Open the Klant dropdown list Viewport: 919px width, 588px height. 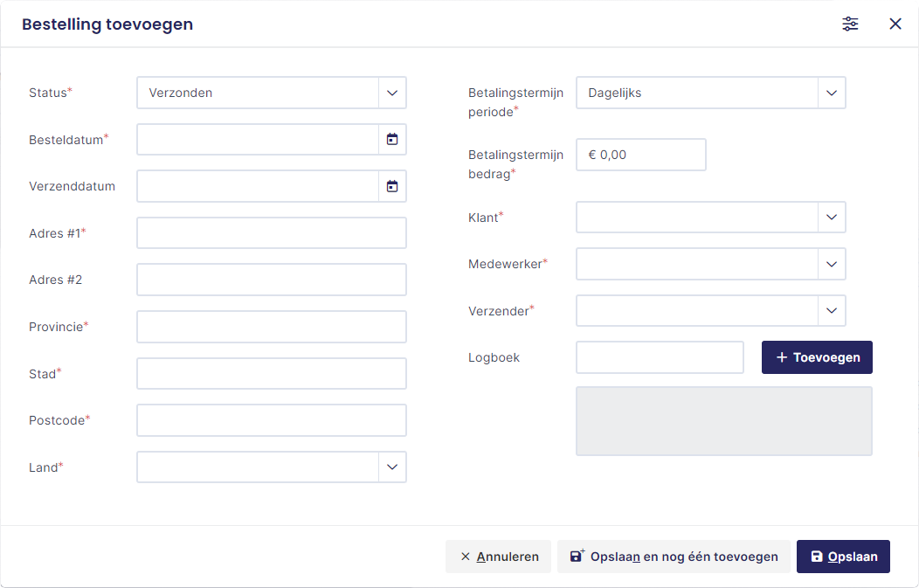(x=832, y=218)
